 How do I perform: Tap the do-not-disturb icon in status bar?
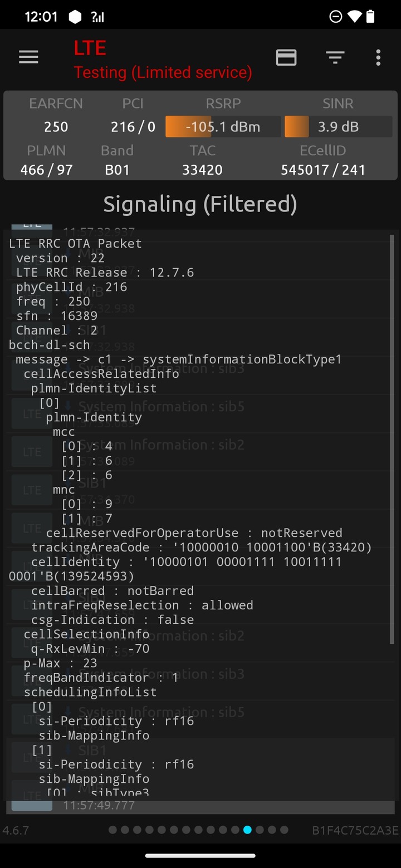[x=335, y=17]
